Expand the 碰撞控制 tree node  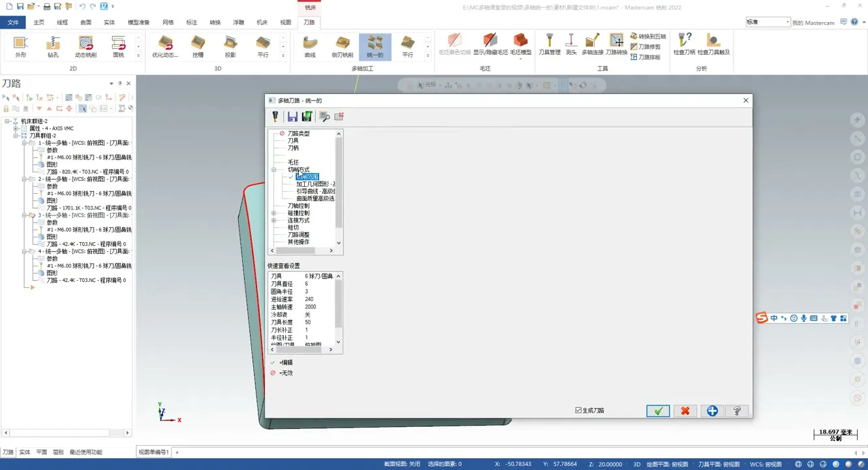pyautogui.click(x=274, y=213)
